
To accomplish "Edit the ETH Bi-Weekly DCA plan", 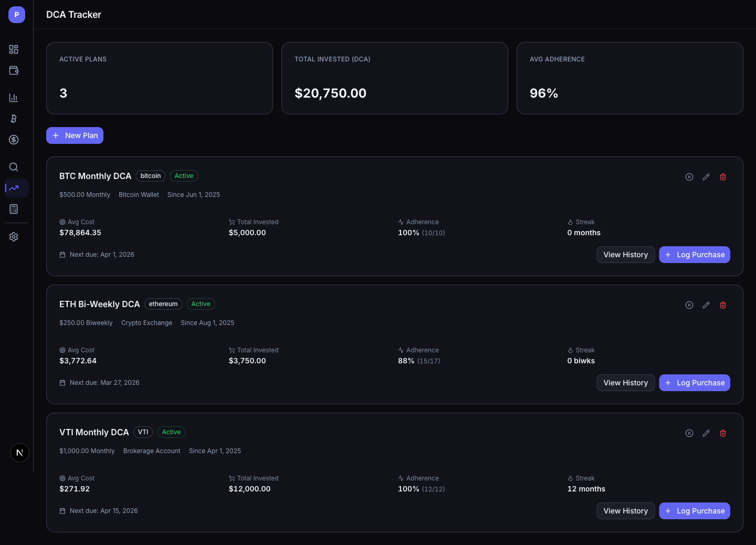I will tap(706, 305).
